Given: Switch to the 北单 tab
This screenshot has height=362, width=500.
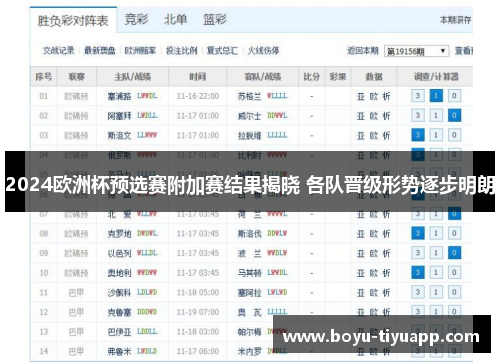Looking at the screenshot, I should [x=175, y=20].
